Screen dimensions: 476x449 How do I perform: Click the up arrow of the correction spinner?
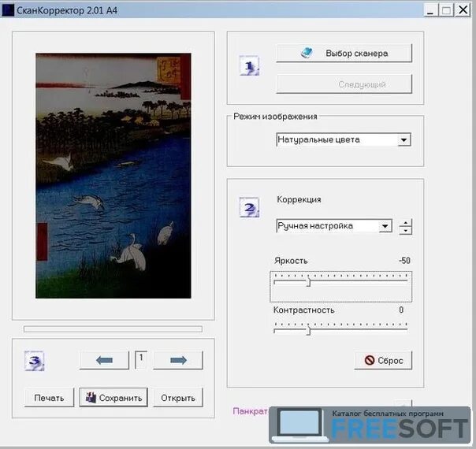pos(406,223)
